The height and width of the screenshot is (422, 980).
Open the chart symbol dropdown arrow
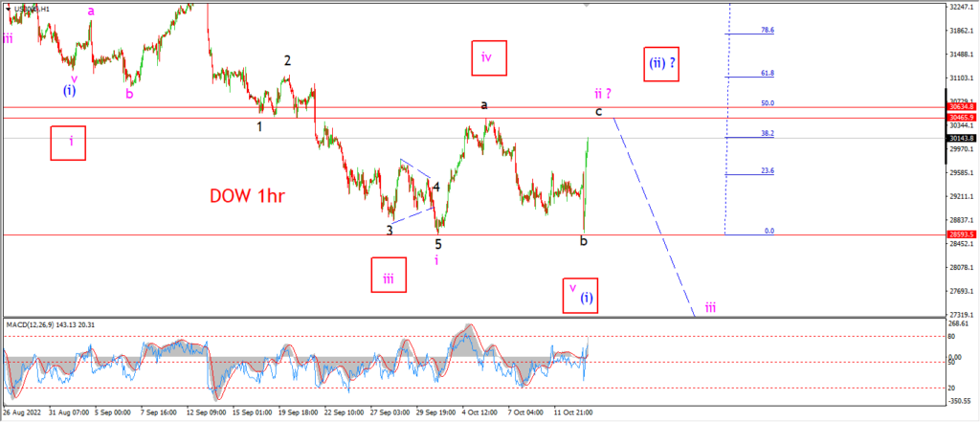(8, 10)
